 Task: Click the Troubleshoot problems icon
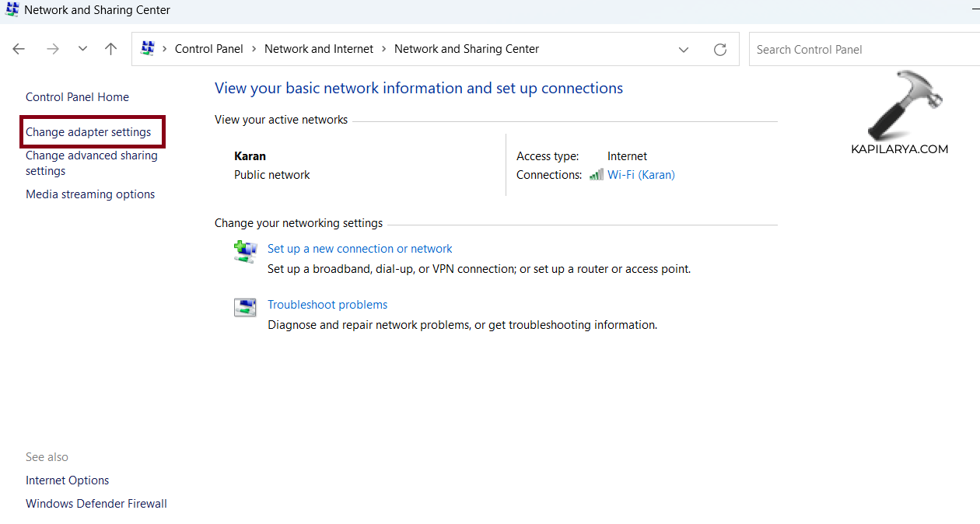[x=245, y=307]
